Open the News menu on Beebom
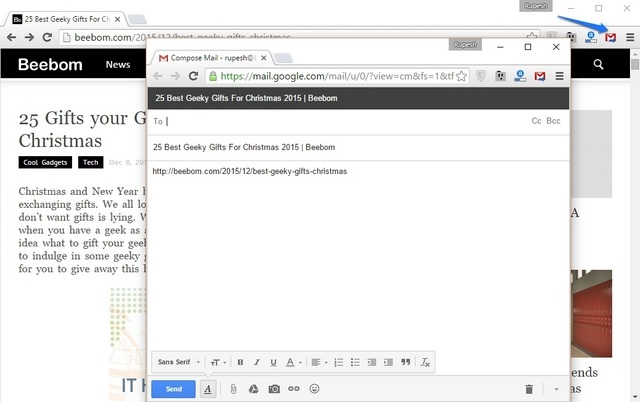 pos(118,64)
